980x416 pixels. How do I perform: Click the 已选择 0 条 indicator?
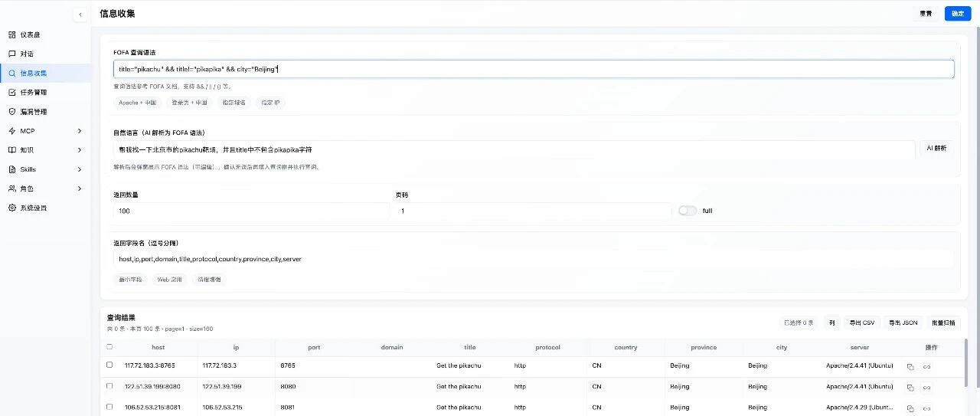click(797, 323)
